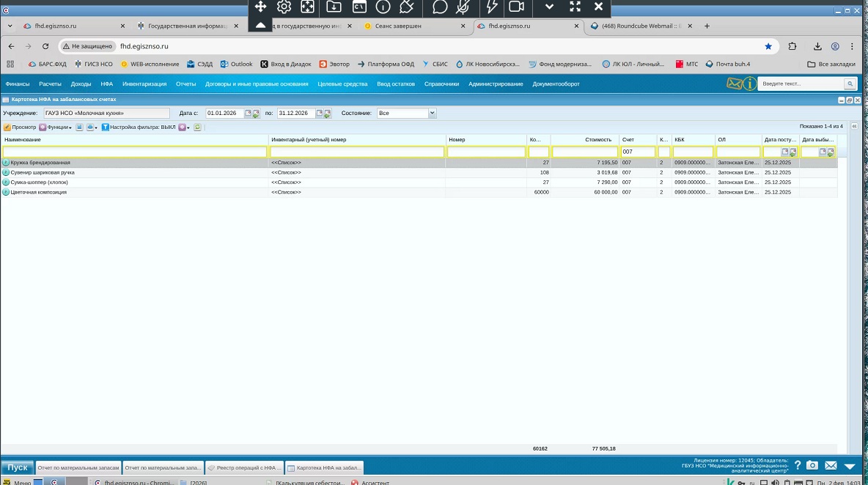Switch to Сеанс завершен tab
868x485 pixels.
pyautogui.click(x=415, y=26)
